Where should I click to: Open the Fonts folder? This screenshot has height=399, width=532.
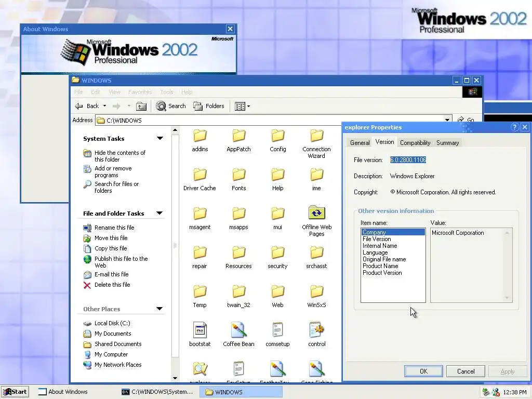click(x=238, y=179)
